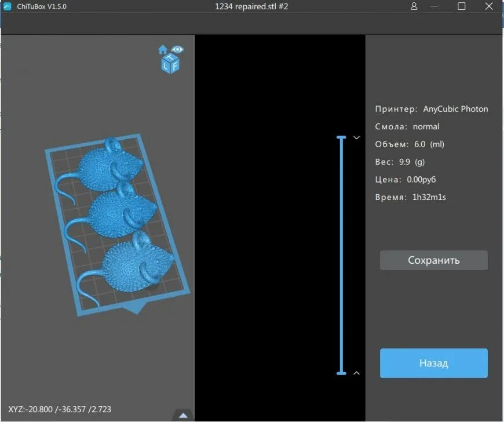Click the volume value 6.0 (ml)
Viewport: 504px width, 422px height.
(x=429, y=144)
